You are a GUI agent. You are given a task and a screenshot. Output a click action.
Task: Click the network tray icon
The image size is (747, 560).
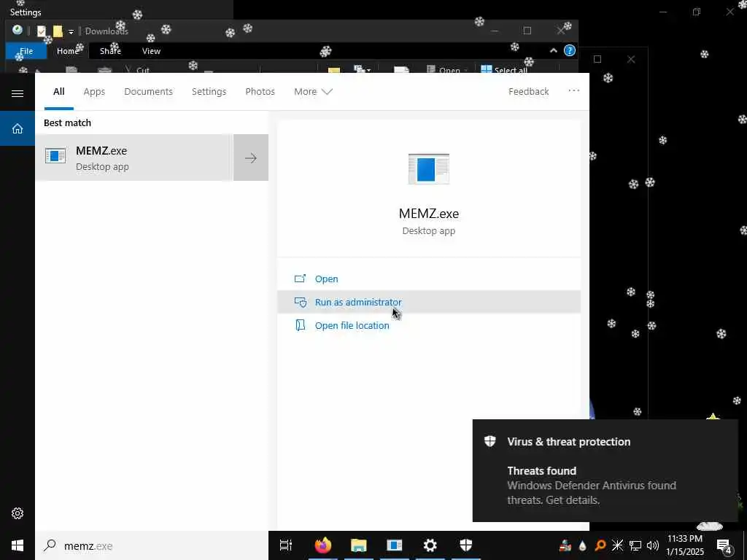[x=635, y=545]
